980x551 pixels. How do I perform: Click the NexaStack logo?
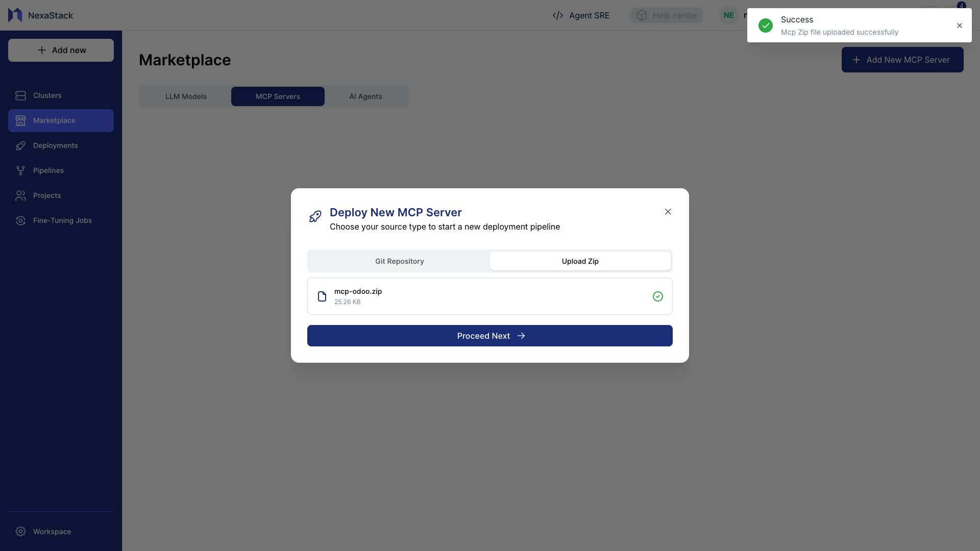(x=14, y=15)
